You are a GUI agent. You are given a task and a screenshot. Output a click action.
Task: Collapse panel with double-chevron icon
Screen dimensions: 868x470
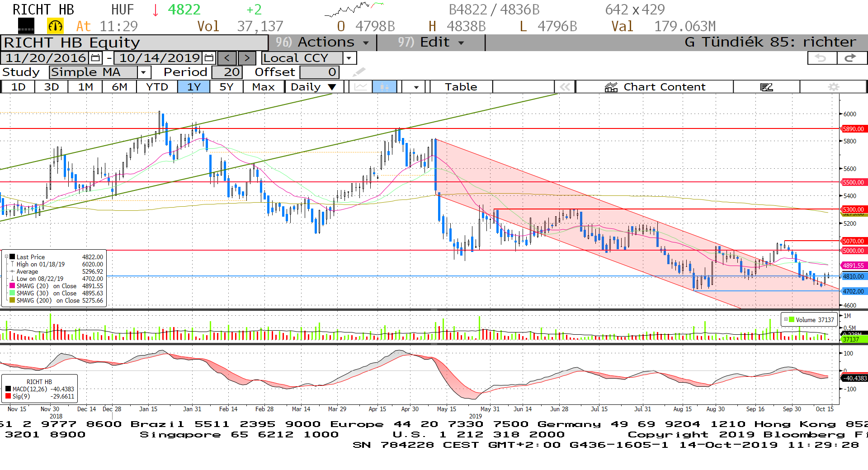[565, 87]
